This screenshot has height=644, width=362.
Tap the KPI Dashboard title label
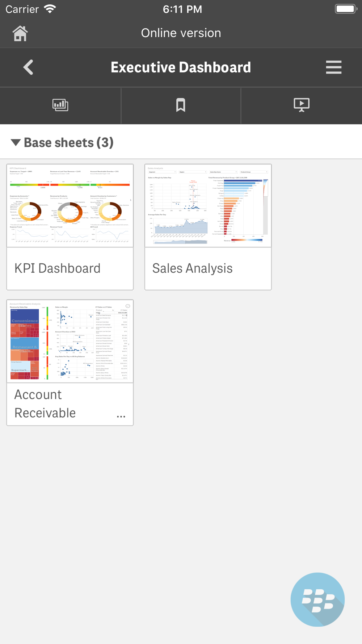pos(58,268)
